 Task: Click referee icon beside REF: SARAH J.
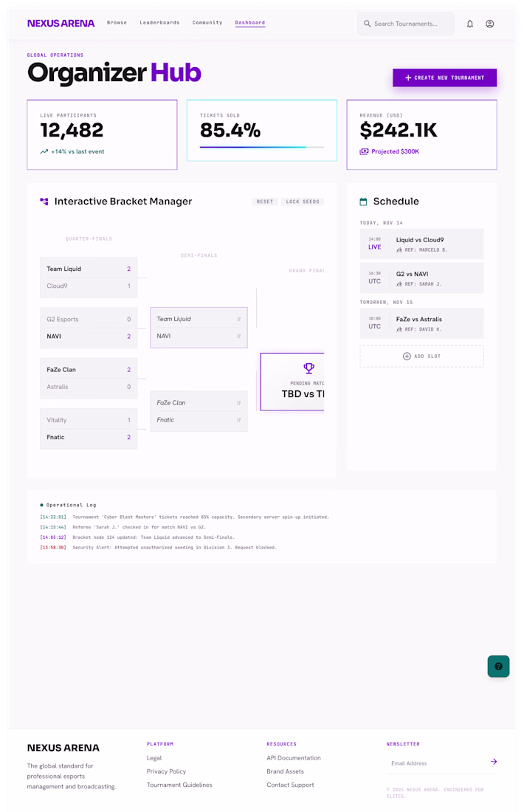(399, 283)
